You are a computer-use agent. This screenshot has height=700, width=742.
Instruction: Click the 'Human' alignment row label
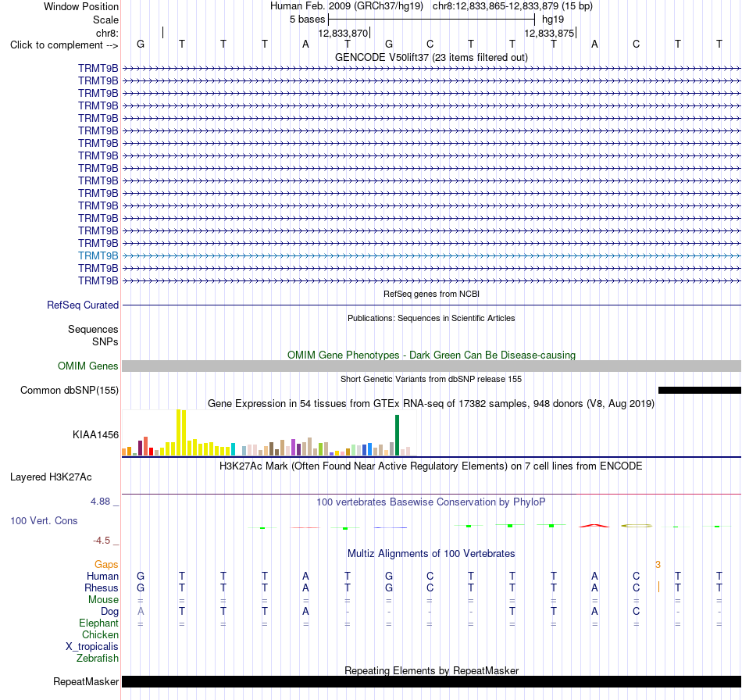click(102, 576)
